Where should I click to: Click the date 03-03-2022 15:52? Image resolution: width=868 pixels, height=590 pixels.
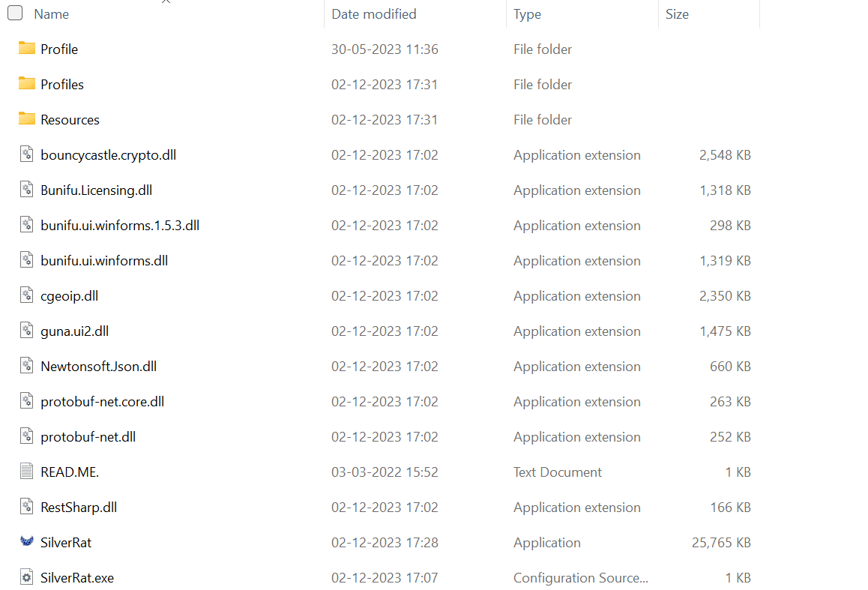coord(385,472)
